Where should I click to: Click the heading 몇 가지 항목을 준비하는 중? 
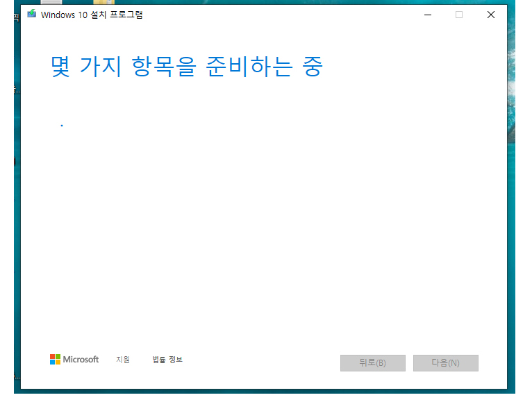pyautogui.click(x=187, y=67)
